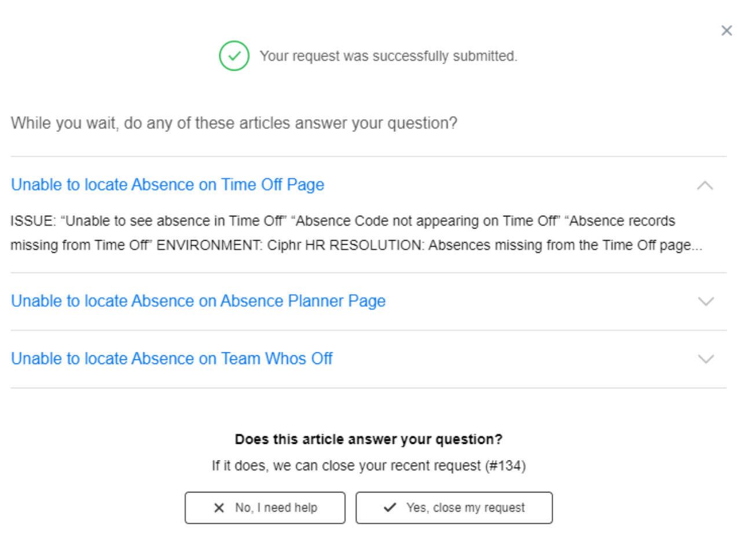Select Yes, close my request

tap(454, 507)
